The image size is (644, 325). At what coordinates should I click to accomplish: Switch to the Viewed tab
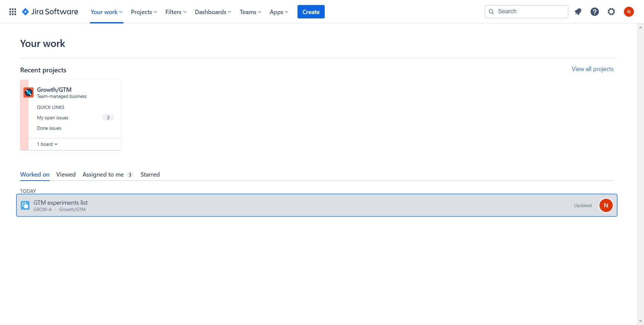[66, 174]
